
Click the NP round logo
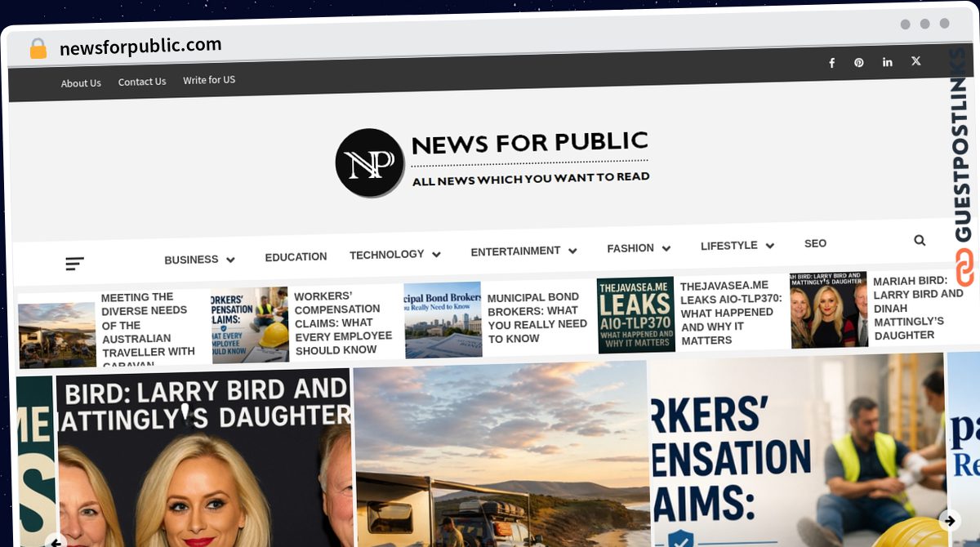(x=370, y=162)
